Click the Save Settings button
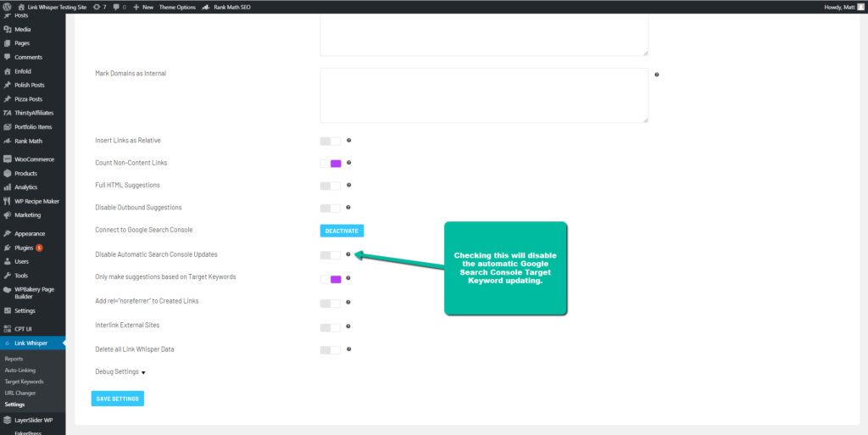This screenshot has width=868, height=435. [x=117, y=399]
